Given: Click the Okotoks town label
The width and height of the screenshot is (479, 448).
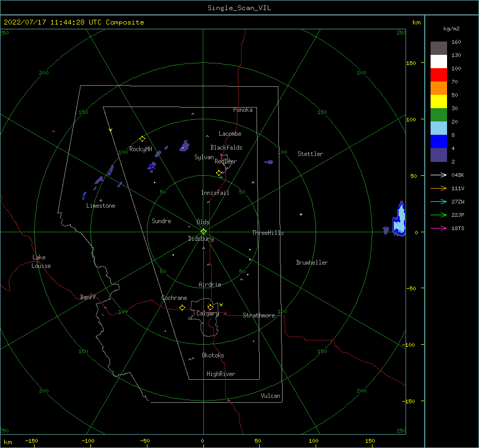Looking at the screenshot, I should click(x=213, y=355).
